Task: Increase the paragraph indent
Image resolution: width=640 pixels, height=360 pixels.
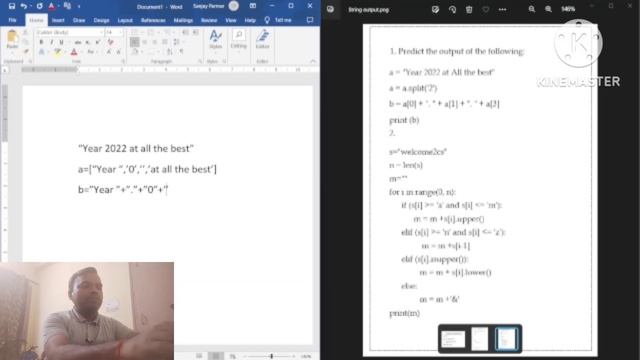Action: [196, 32]
